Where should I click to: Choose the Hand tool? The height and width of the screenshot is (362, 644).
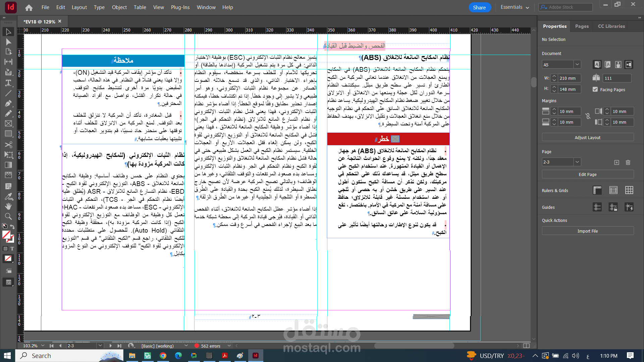click(8, 206)
